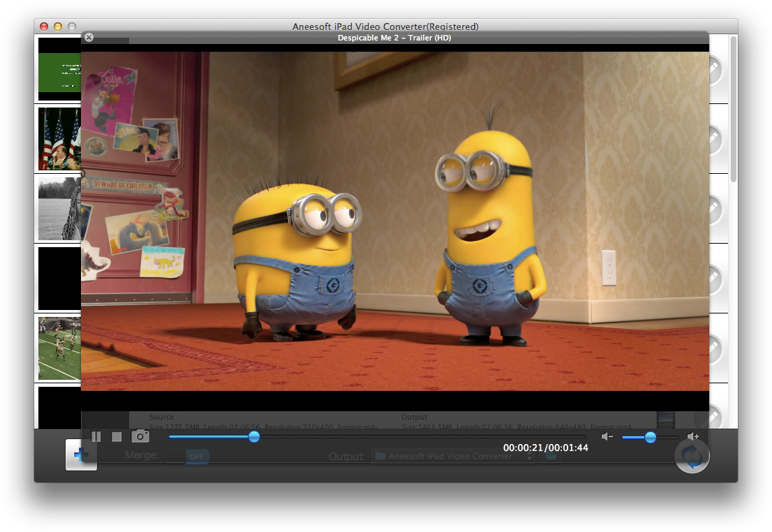Click the playback progress slider handle

tap(254, 436)
